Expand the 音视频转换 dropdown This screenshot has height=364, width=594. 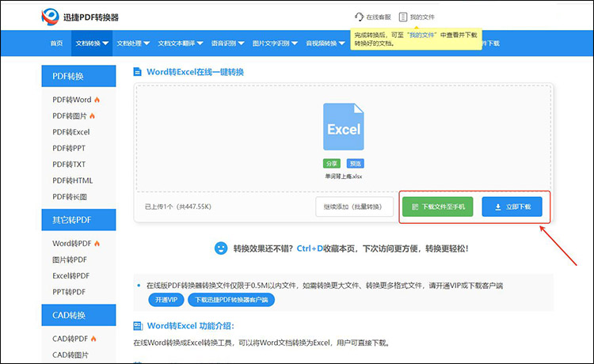click(x=326, y=44)
